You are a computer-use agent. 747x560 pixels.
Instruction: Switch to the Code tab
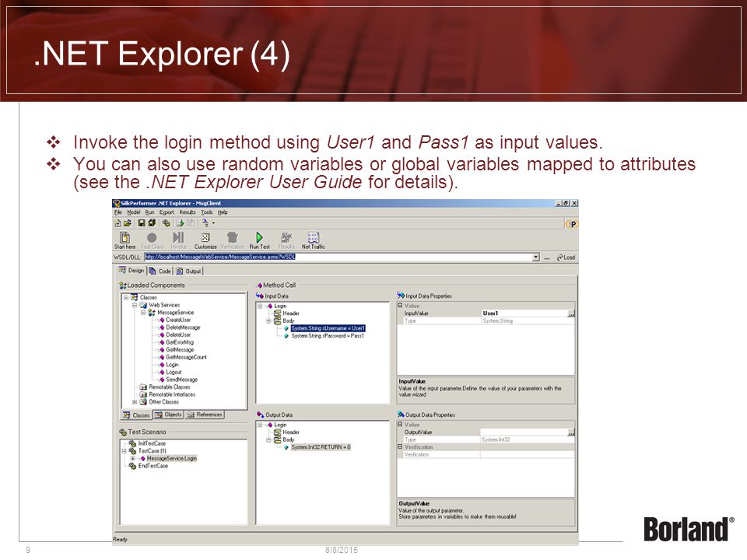[160, 271]
